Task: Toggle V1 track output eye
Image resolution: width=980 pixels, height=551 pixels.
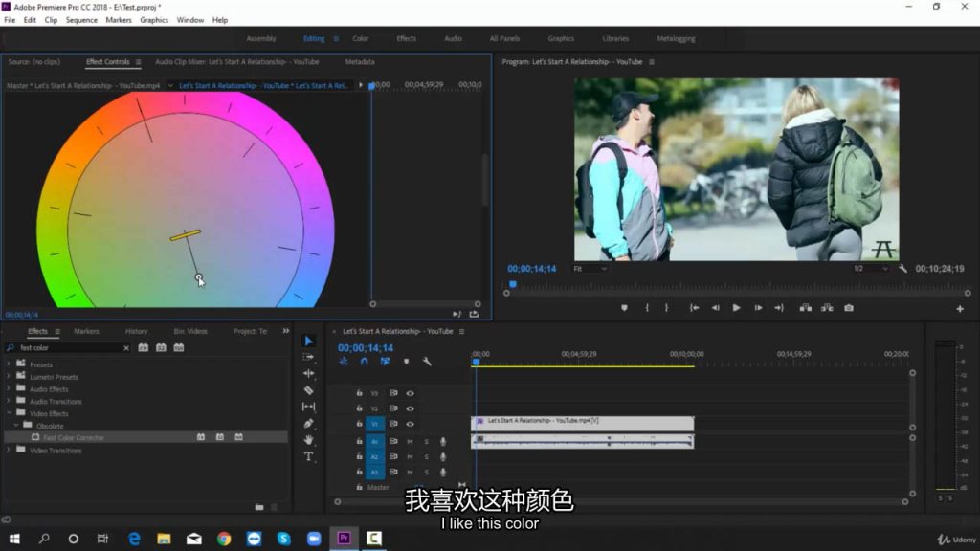Action: 410,424
